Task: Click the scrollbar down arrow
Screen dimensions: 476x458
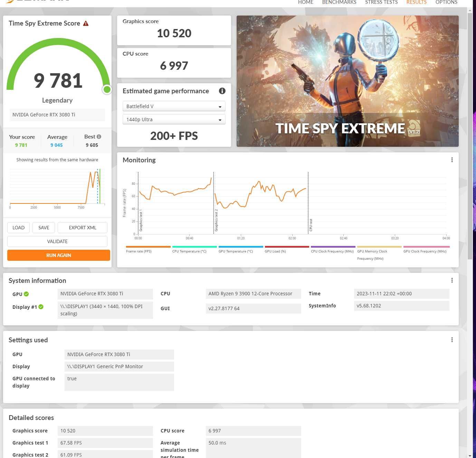Action: (470, 456)
